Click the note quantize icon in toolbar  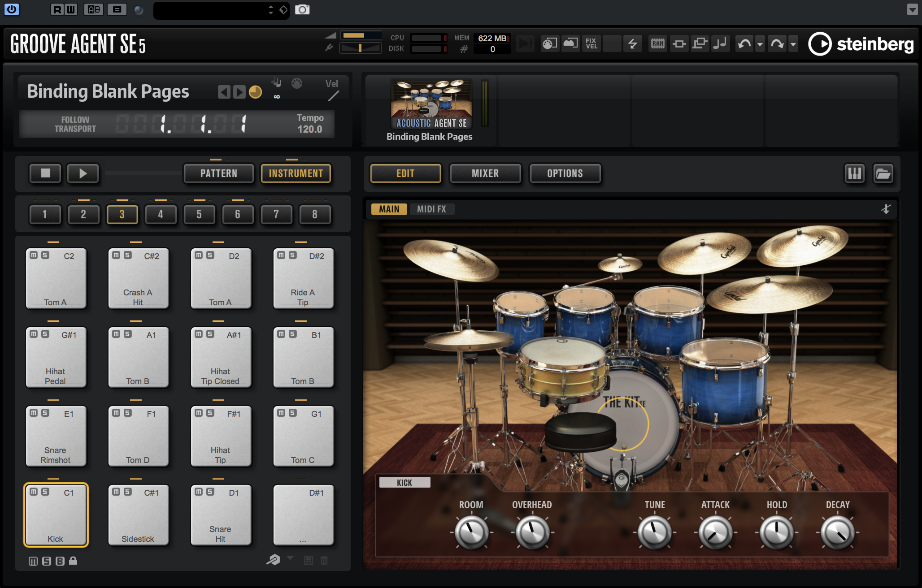click(721, 43)
